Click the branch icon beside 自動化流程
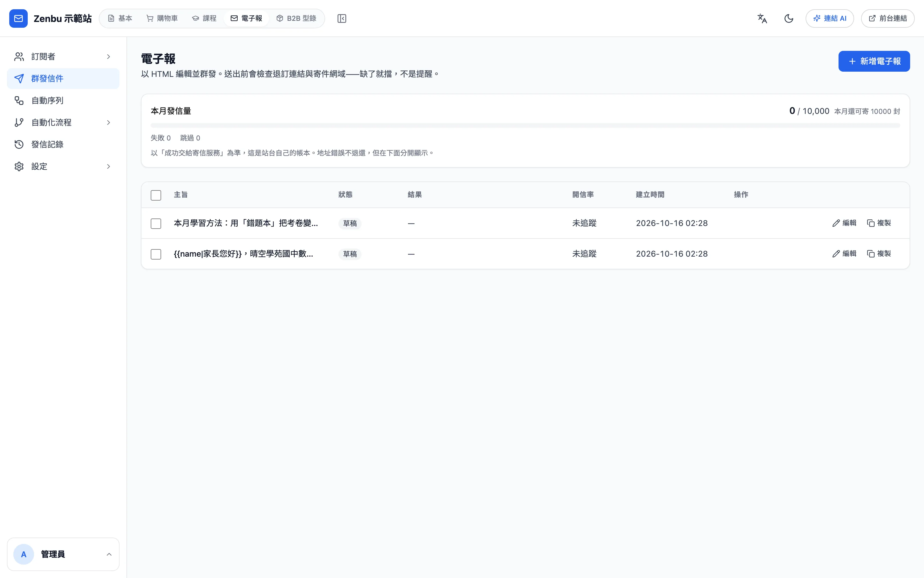This screenshot has height=578, width=924. pyautogui.click(x=19, y=122)
